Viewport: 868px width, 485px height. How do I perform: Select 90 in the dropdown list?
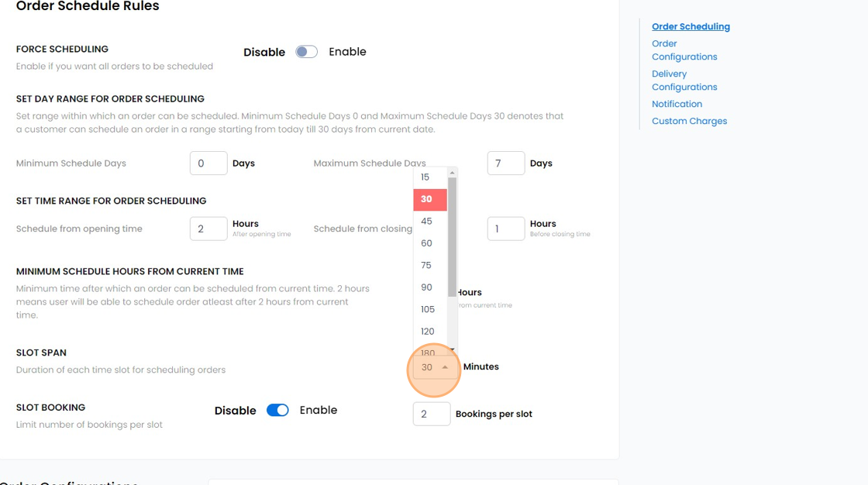tap(426, 287)
